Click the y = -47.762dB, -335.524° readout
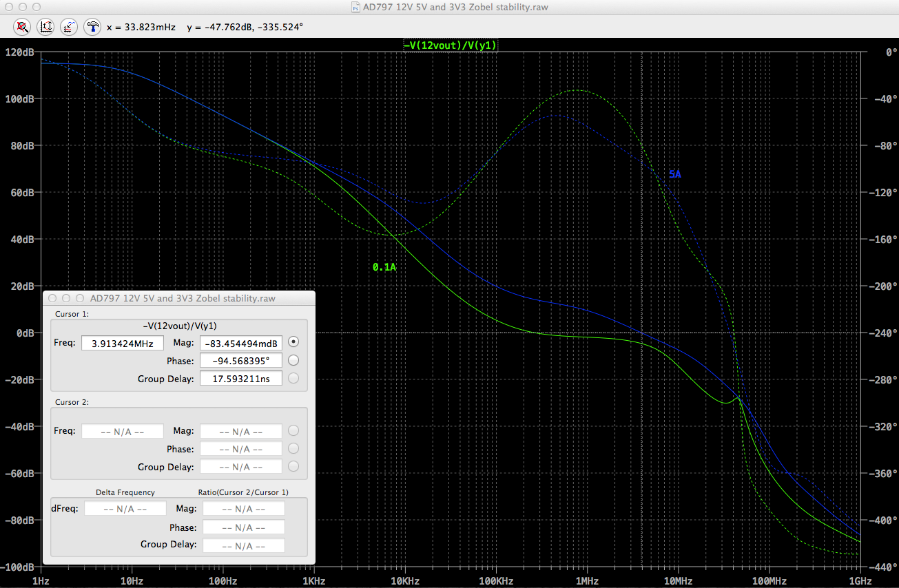Screen dimensions: 899x588 point(245,28)
